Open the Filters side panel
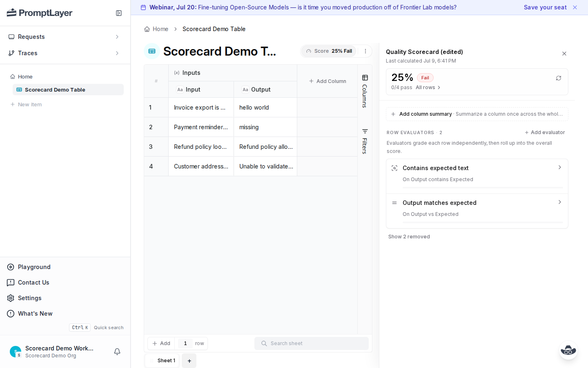Screen dimensions: 588x368 (x=365, y=141)
